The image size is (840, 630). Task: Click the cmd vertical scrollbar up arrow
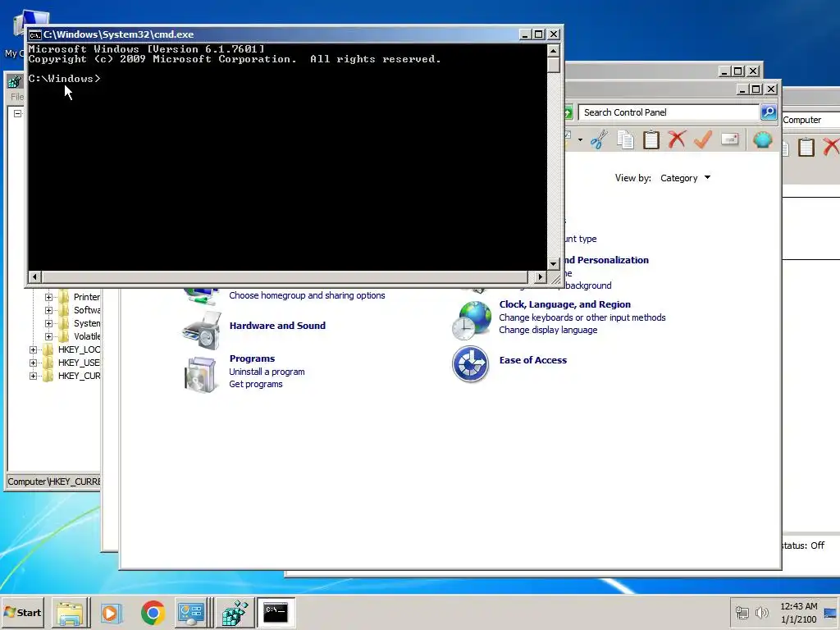[x=554, y=50]
